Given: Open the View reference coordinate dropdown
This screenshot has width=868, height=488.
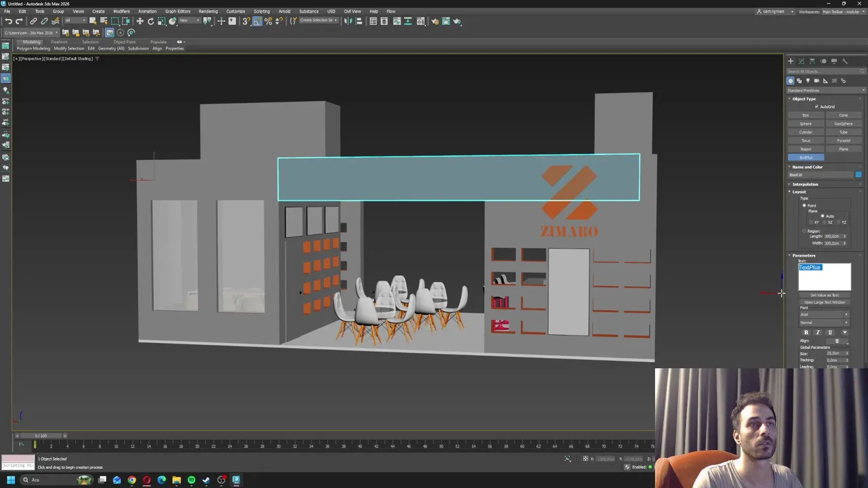Looking at the screenshot, I should [x=189, y=21].
